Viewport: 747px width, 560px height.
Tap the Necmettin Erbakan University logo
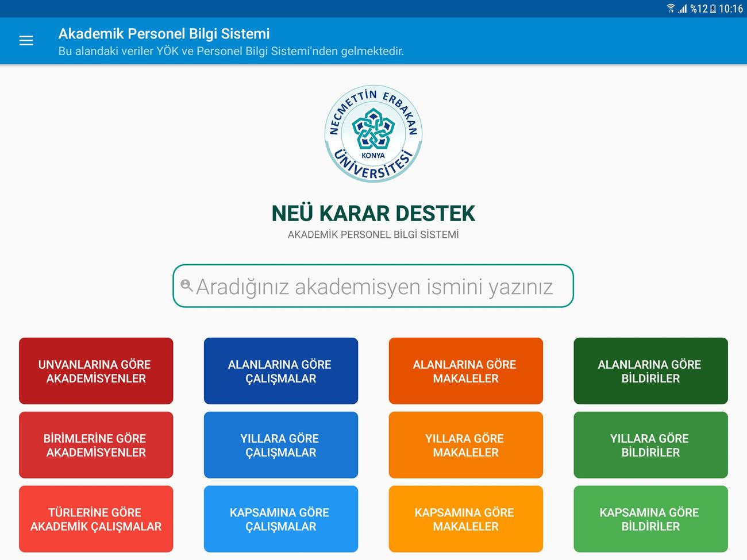[x=373, y=134]
